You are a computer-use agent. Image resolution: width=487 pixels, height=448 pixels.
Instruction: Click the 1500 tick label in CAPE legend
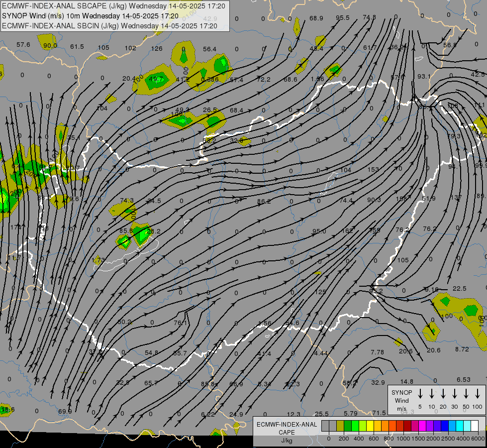point(418,439)
